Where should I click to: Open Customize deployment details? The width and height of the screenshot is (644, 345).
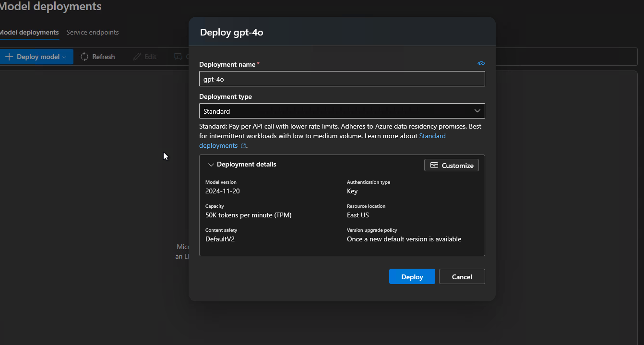click(x=451, y=165)
